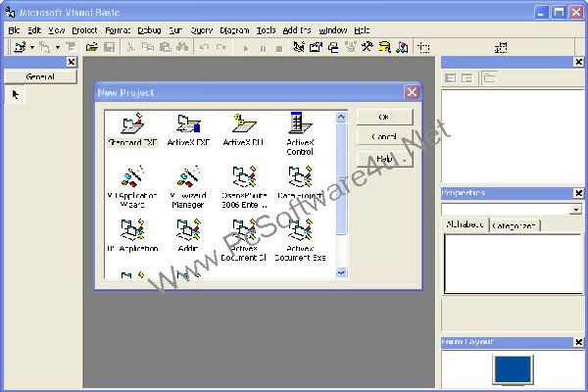Open the Tools menu
The image size is (588, 392).
(x=266, y=30)
